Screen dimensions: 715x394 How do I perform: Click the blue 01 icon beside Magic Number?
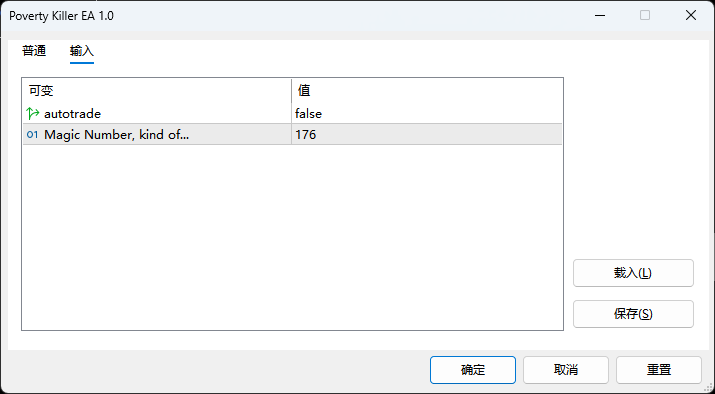tap(33, 135)
